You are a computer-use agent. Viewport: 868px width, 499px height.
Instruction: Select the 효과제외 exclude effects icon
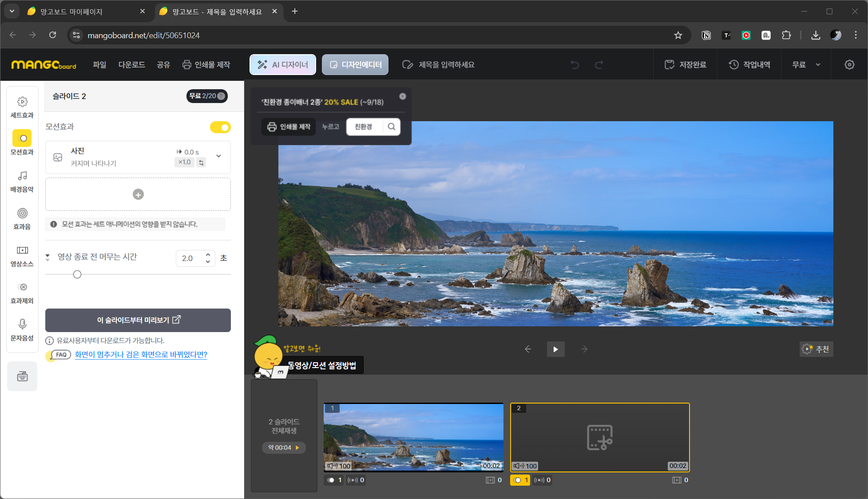pos(22,293)
